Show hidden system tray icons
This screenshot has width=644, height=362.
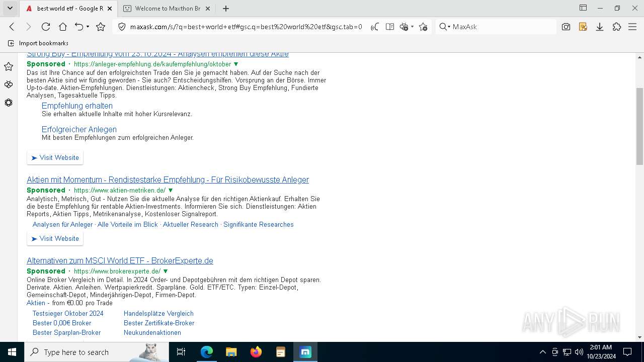pyautogui.click(x=542, y=352)
